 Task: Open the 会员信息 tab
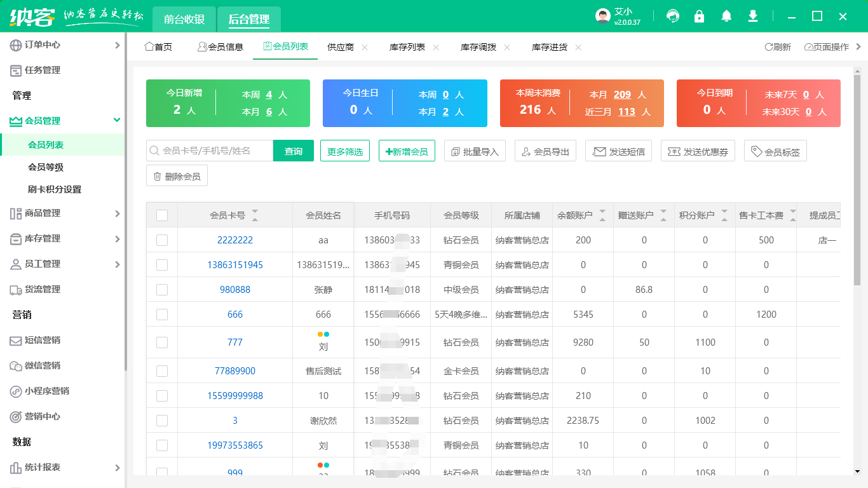(x=220, y=47)
